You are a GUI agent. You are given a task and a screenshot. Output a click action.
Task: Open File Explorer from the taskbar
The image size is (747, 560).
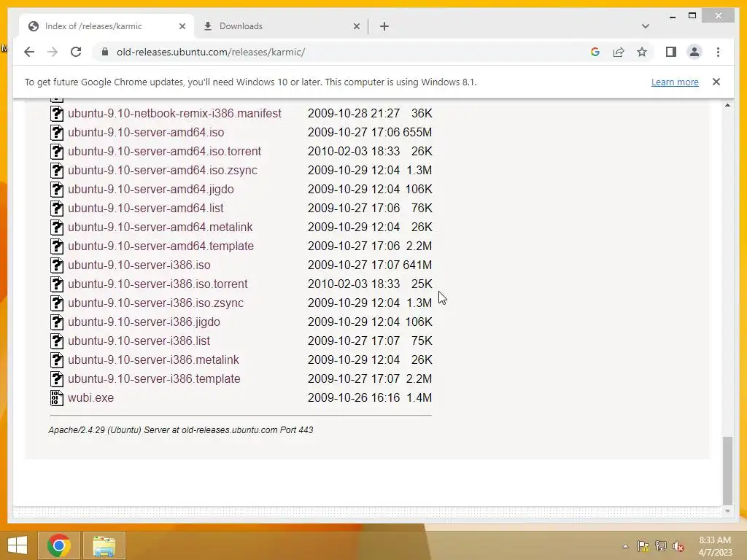click(x=104, y=545)
